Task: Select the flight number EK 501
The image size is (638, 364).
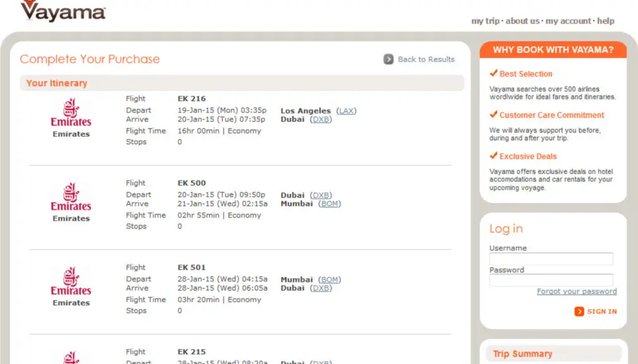Action: pyautogui.click(x=192, y=267)
